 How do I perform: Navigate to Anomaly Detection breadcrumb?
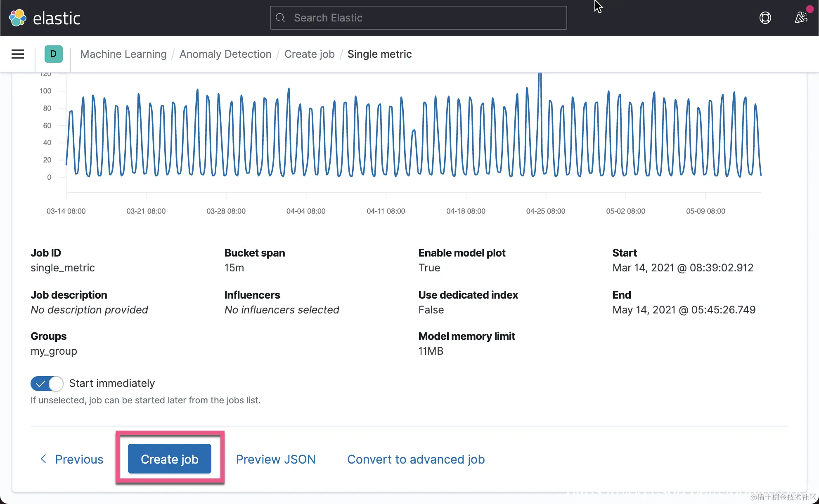pos(225,54)
